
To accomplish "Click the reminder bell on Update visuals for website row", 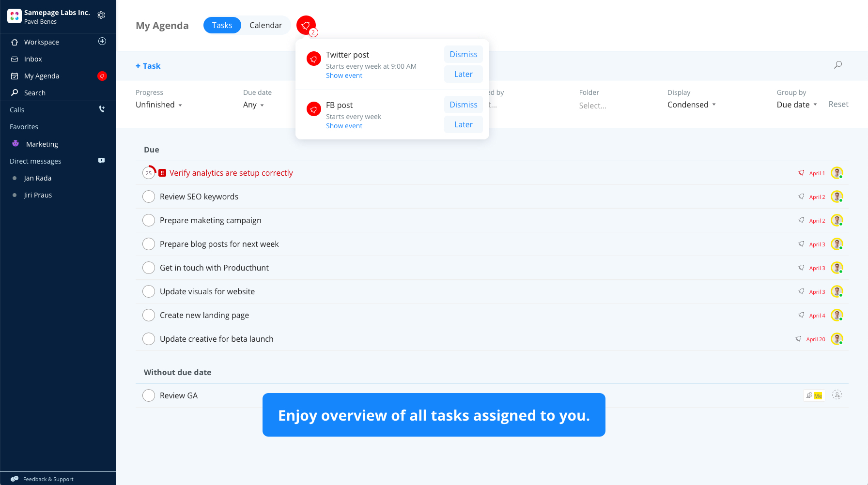I will tap(801, 291).
